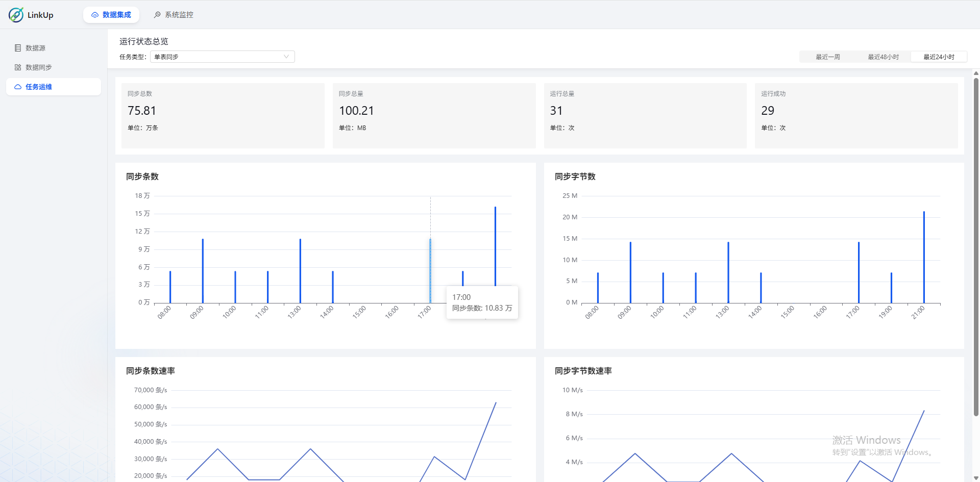
Task: Click the 17:00 bar in 同步字节数 chart
Action: (859, 273)
